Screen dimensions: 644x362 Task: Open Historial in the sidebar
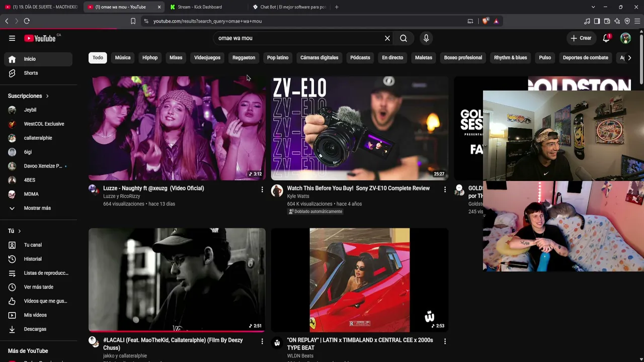pos(38,259)
